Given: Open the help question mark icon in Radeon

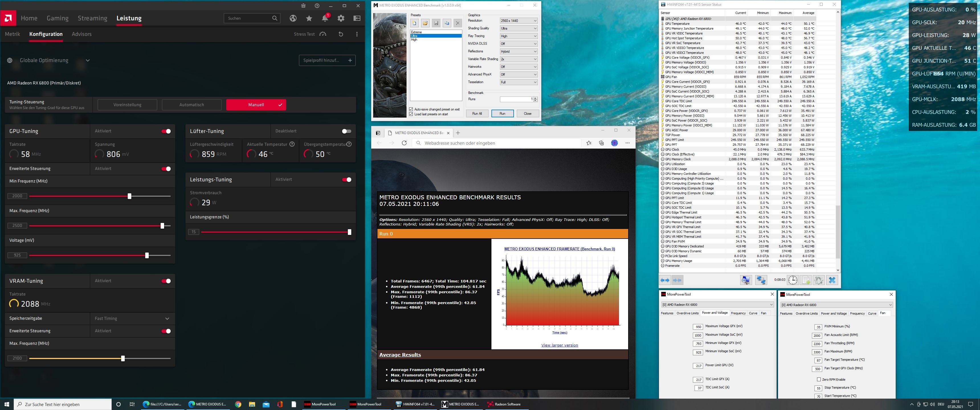Looking at the screenshot, I should (317, 6).
